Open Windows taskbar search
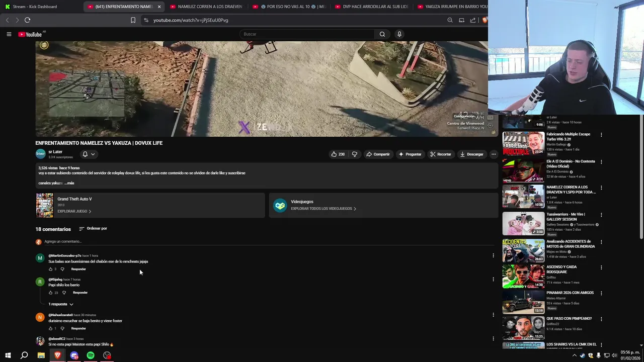The width and height of the screenshot is (644, 362). click(x=24, y=355)
